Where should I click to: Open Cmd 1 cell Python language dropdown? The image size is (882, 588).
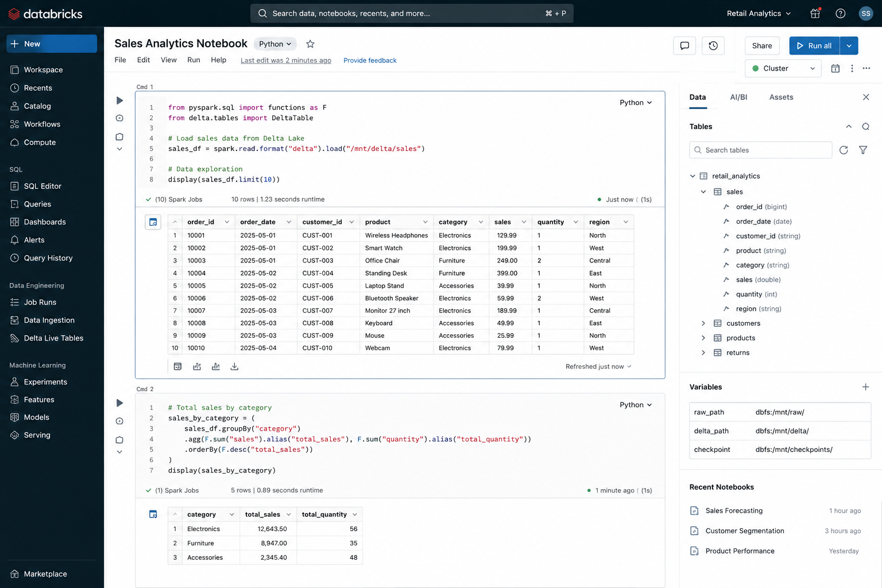click(x=636, y=103)
